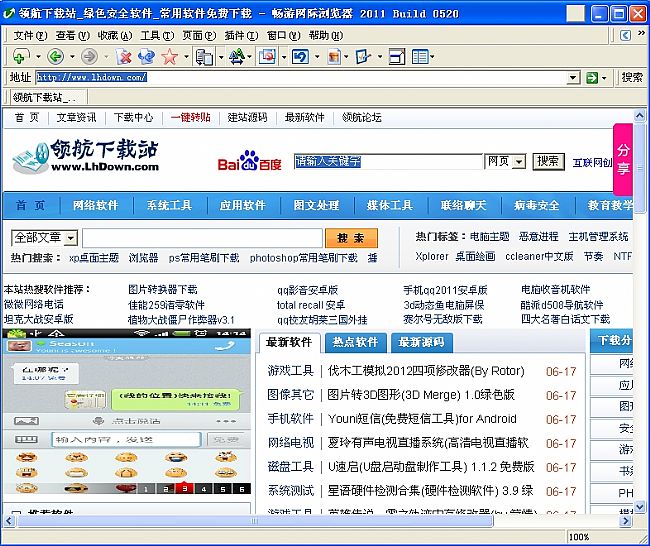Click the documents copy toolbar icon

(204, 57)
